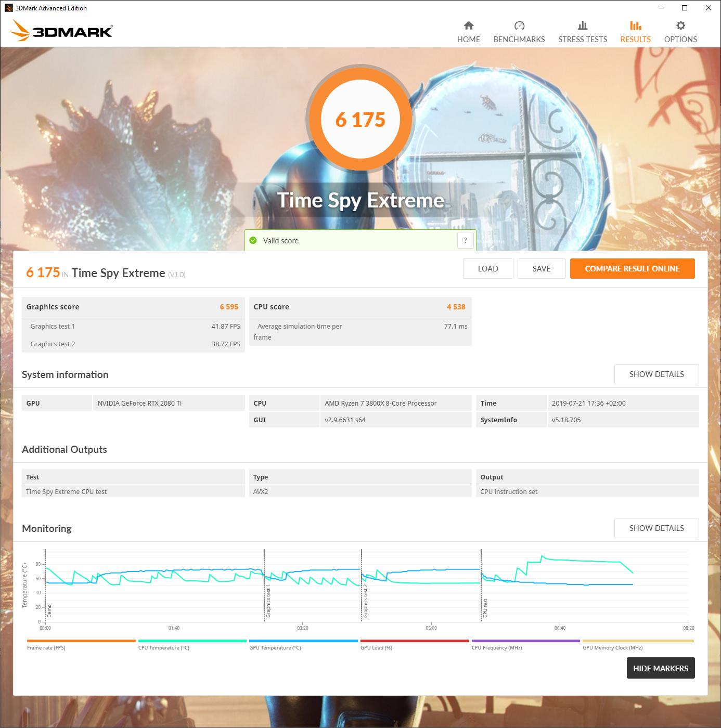Click the 3DMark logo
The width and height of the screenshot is (721, 728).
(x=61, y=30)
